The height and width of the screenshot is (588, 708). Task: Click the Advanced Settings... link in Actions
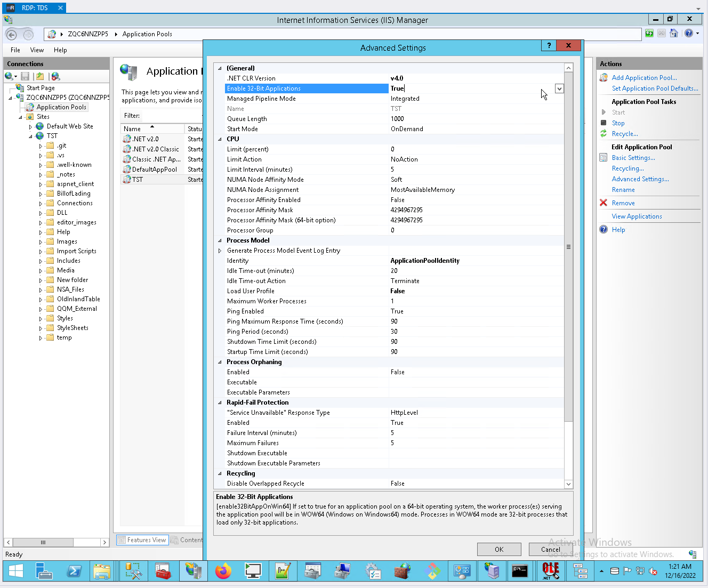point(640,179)
